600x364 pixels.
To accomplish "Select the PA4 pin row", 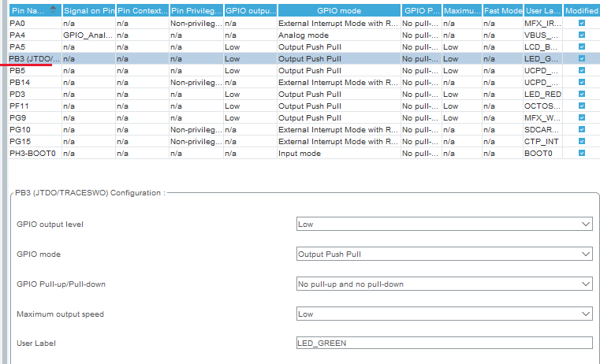I will tap(304, 35).
